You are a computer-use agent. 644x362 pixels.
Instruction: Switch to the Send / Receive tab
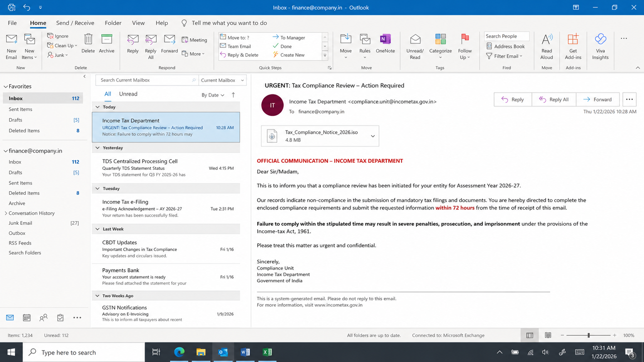click(x=75, y=23)
